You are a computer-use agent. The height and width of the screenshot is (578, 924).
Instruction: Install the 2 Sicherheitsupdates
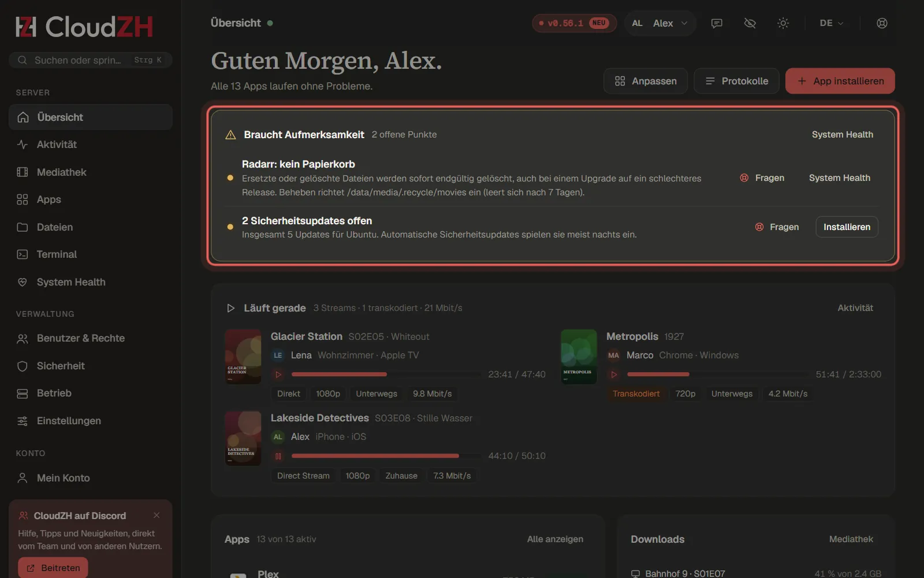coord(847,227)
